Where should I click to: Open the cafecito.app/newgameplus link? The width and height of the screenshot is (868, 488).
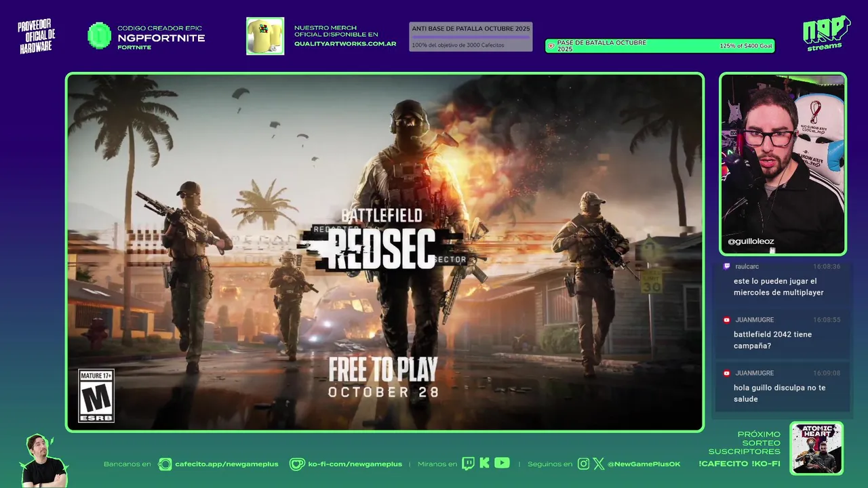(226, 464)
